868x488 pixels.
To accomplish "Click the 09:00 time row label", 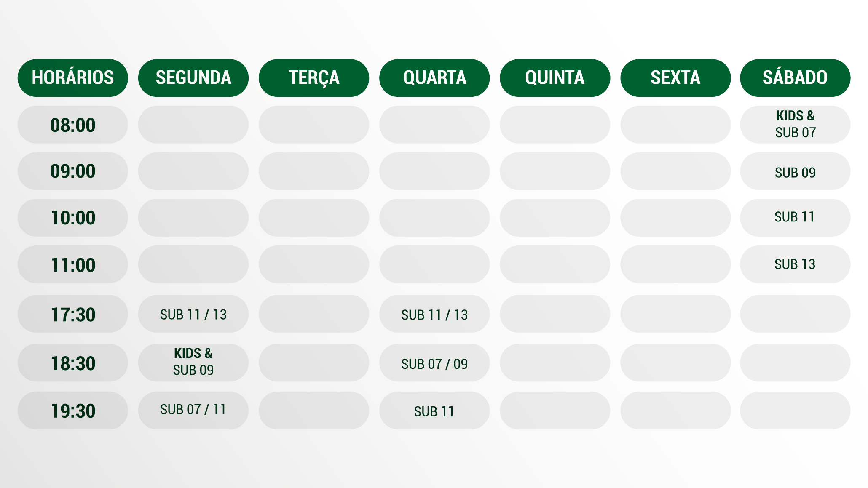I will (72, 171).
